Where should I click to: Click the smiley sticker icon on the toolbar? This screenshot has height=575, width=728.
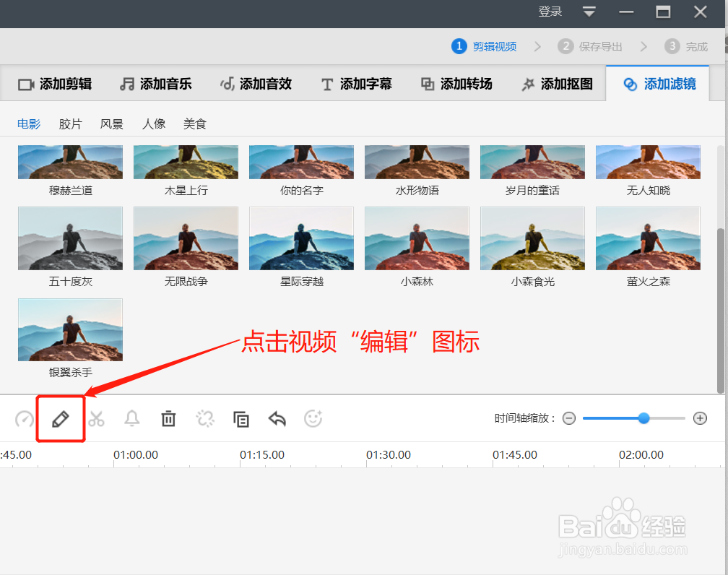[x=313, y=418]
